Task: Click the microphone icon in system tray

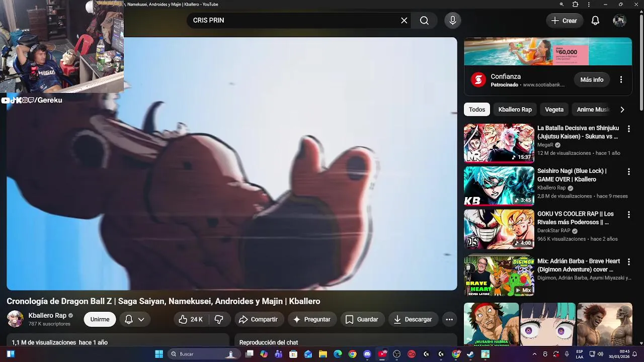Action: [567, 354]
